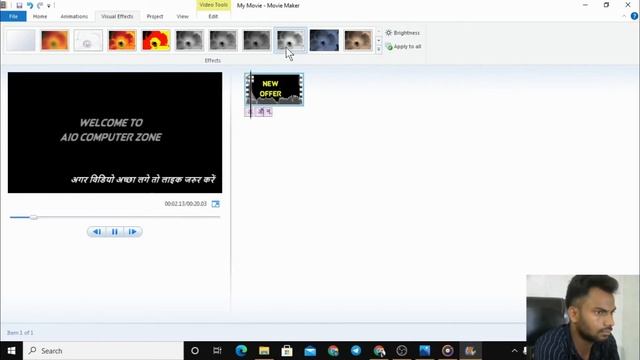Viewport: 640px width, 360px height.
Task: Open the quick access toolbar customize arrow
Action: 49,6
